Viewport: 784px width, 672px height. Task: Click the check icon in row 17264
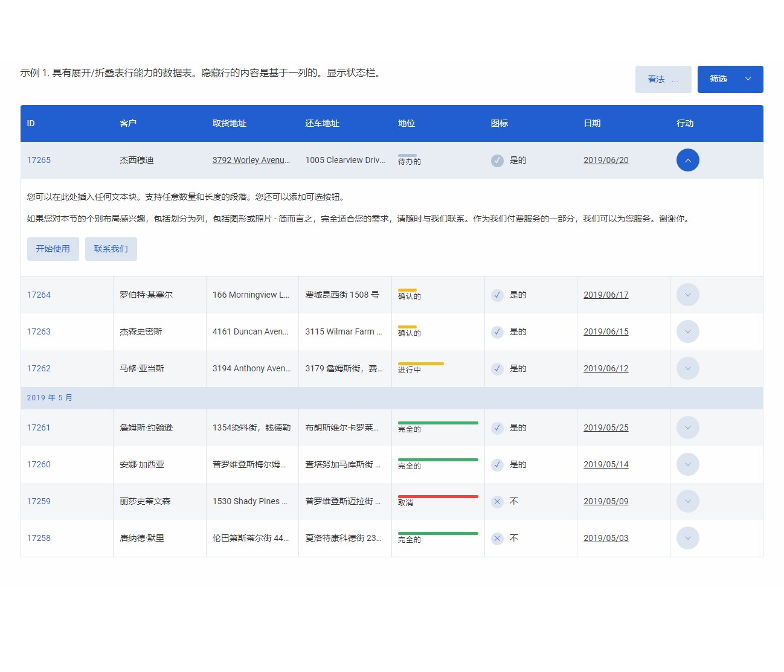497,295
